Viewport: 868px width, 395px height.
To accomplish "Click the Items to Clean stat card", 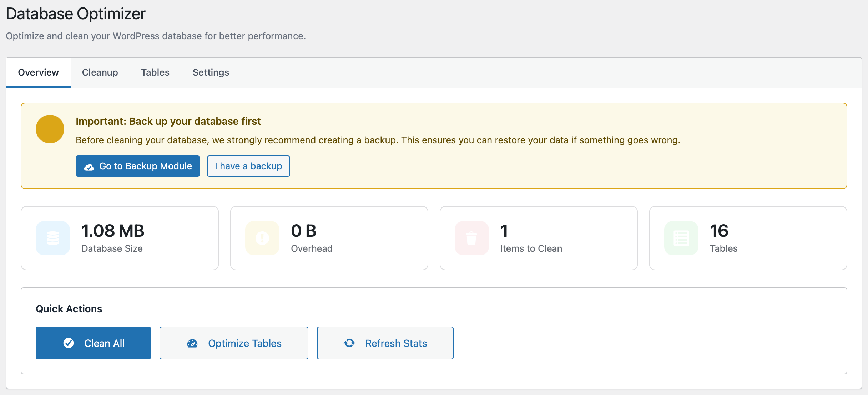I will coord(539,238).
